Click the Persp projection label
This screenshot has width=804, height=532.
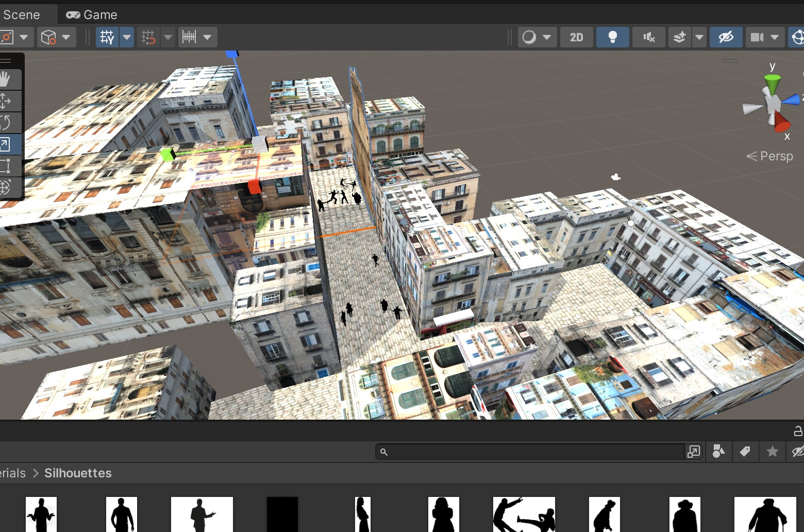pos(776,156)
